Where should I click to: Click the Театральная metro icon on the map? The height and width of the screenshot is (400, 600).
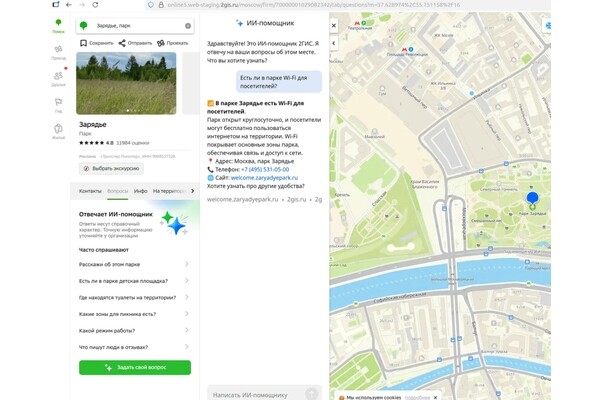[357, 23]
